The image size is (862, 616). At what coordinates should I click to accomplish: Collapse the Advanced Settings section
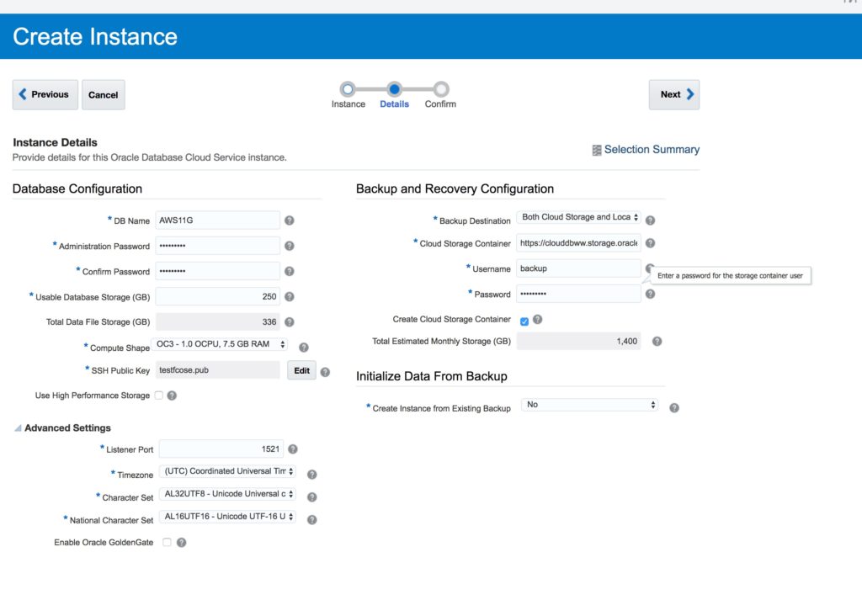click(19, 428)
